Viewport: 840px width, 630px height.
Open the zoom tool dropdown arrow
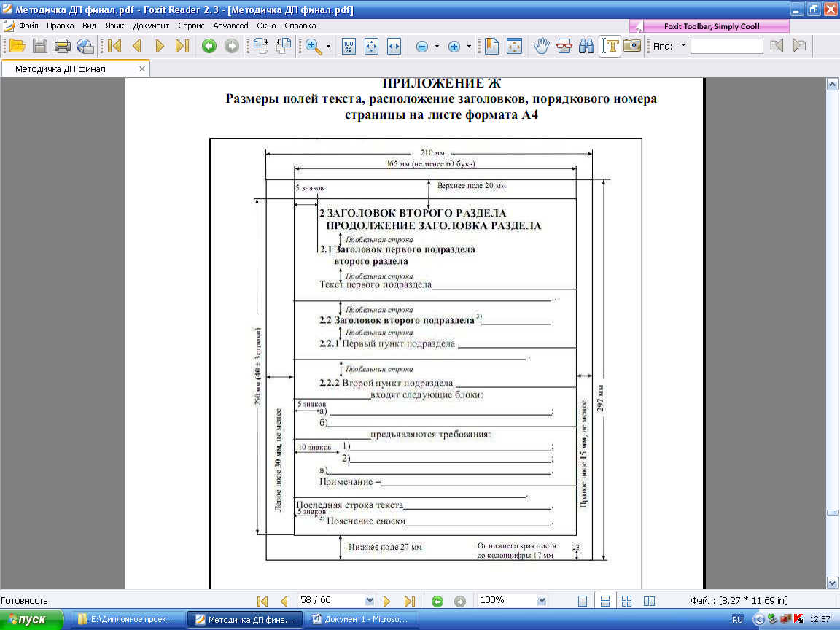[328, 47]
